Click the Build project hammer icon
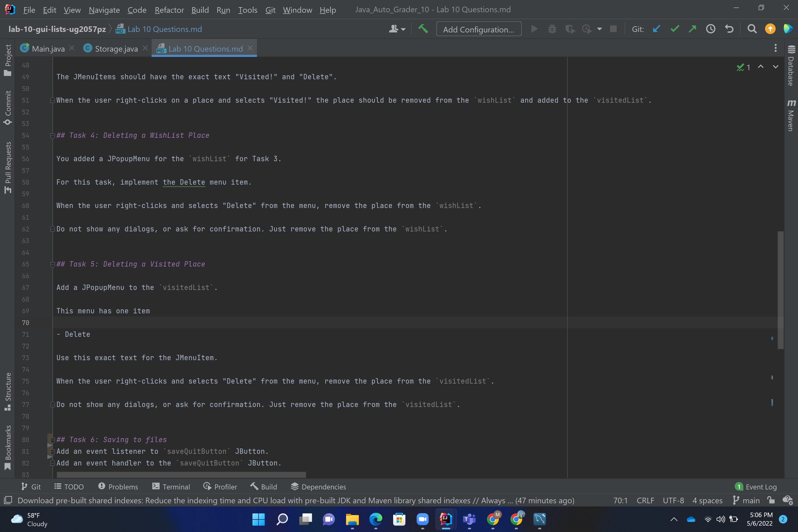The width and height of the screenshot is (798, 532). 423,29
